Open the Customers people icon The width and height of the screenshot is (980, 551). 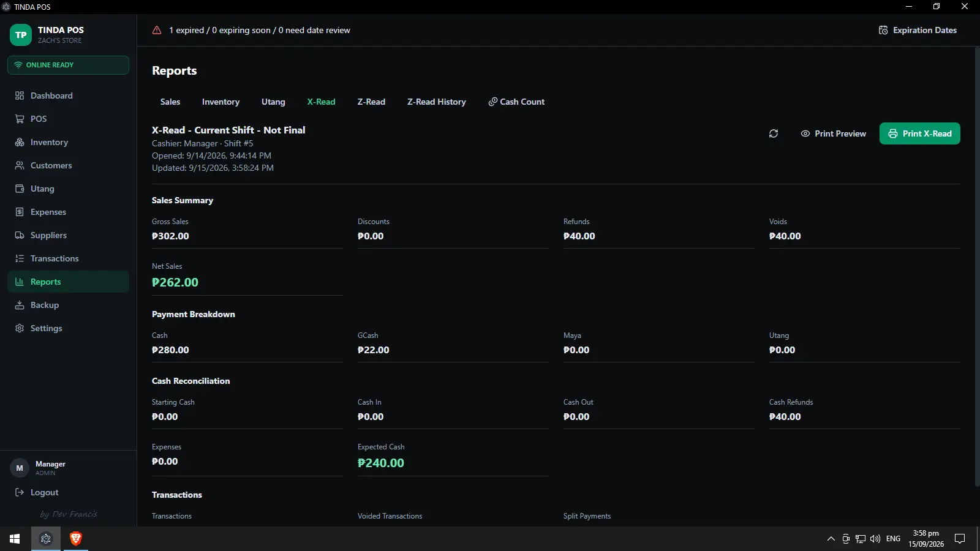click(x=20, y=165)
